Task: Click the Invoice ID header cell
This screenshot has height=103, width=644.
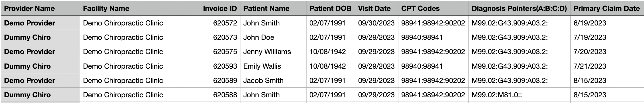Action: point(220,9)
